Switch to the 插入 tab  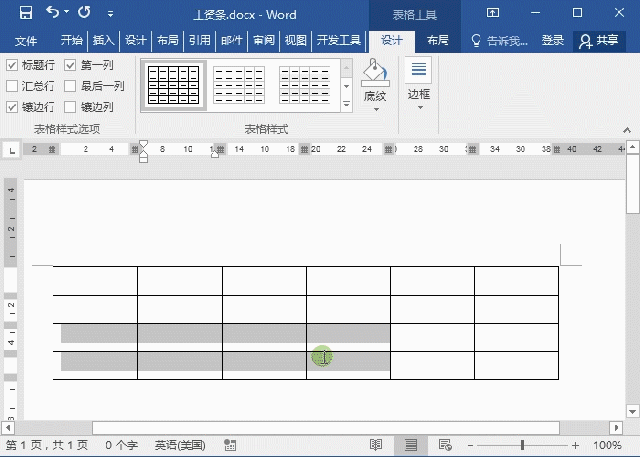pyautogui.click(x=103, y=40)
